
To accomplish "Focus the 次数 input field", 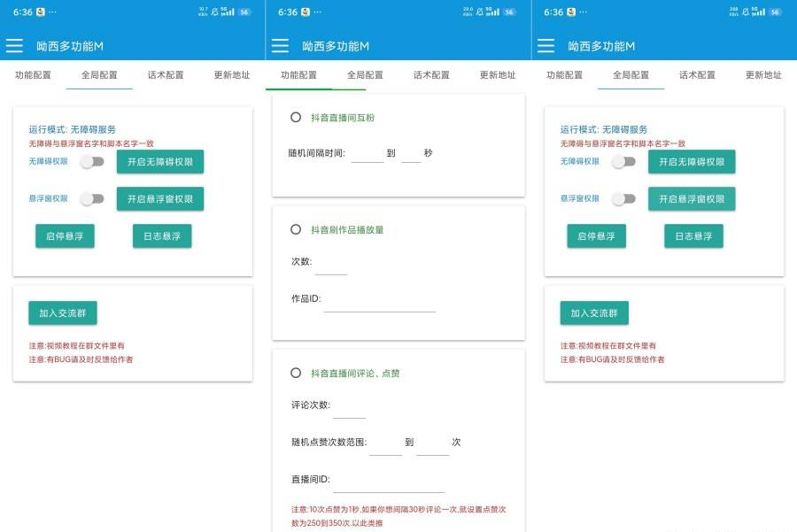I will (331, 266).
